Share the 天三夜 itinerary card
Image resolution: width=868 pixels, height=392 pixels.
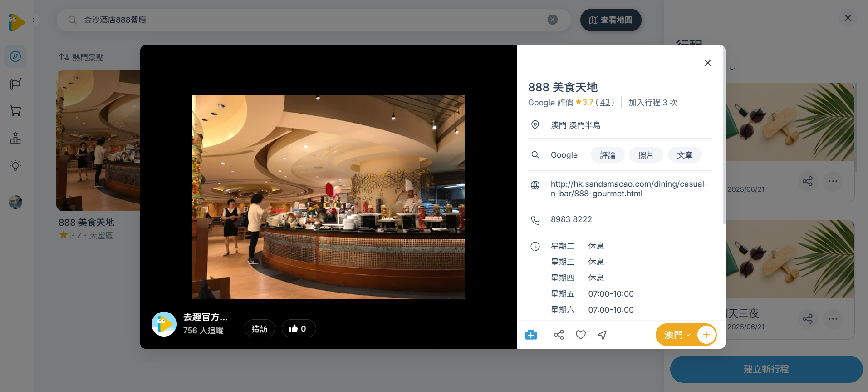[808, 319]
